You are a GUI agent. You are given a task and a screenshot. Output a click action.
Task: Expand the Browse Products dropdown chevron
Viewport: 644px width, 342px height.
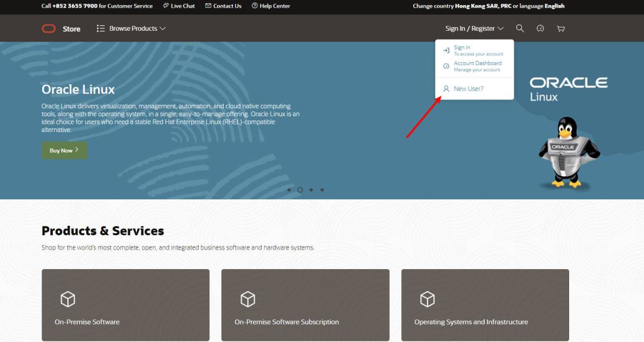click(163, 28)
